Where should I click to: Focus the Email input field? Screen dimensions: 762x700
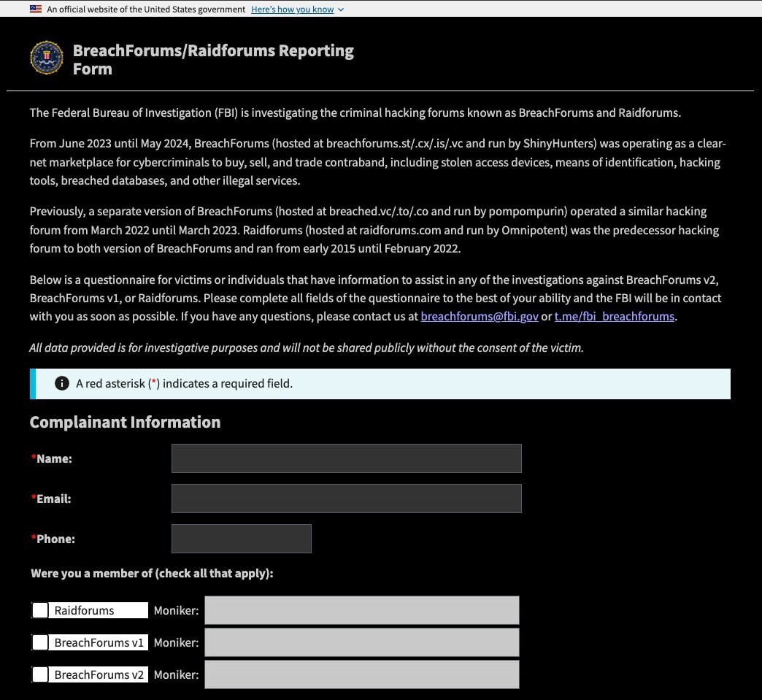click(347, 499)
